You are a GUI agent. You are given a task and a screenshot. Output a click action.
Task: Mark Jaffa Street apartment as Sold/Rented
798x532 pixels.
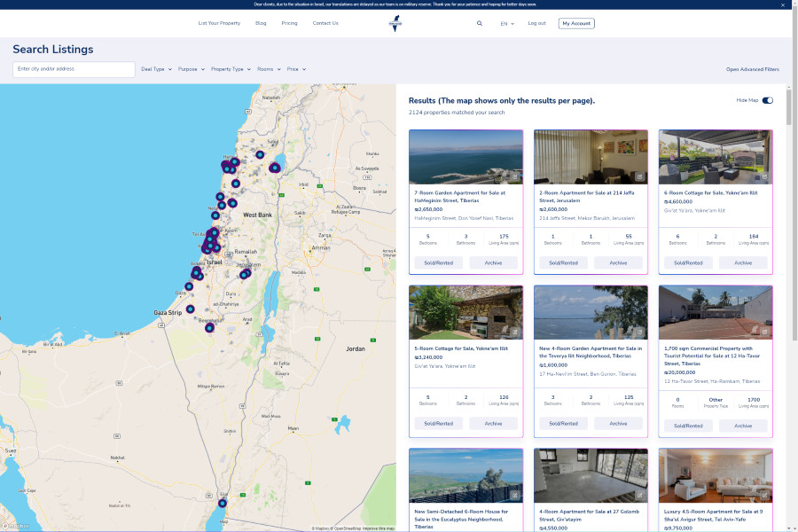pos(563,262)
